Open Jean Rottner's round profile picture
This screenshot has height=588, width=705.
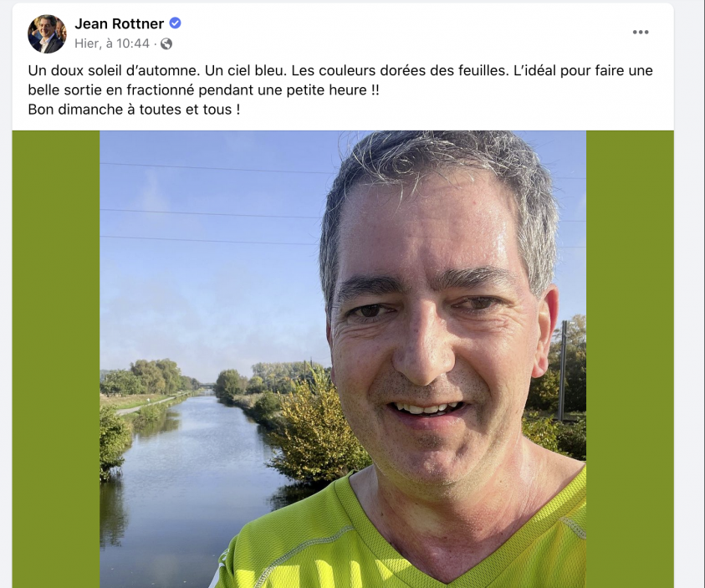(47, 33)
